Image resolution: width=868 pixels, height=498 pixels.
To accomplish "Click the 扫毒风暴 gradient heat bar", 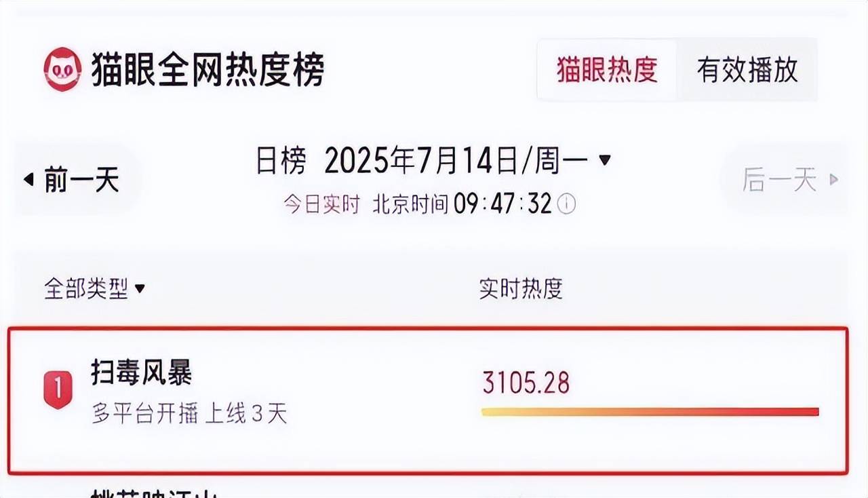I will 650,412.
